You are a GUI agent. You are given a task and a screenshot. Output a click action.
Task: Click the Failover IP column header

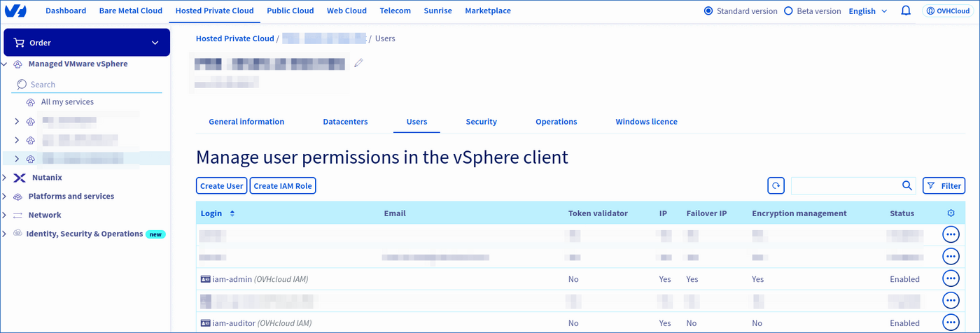point(706,213)
